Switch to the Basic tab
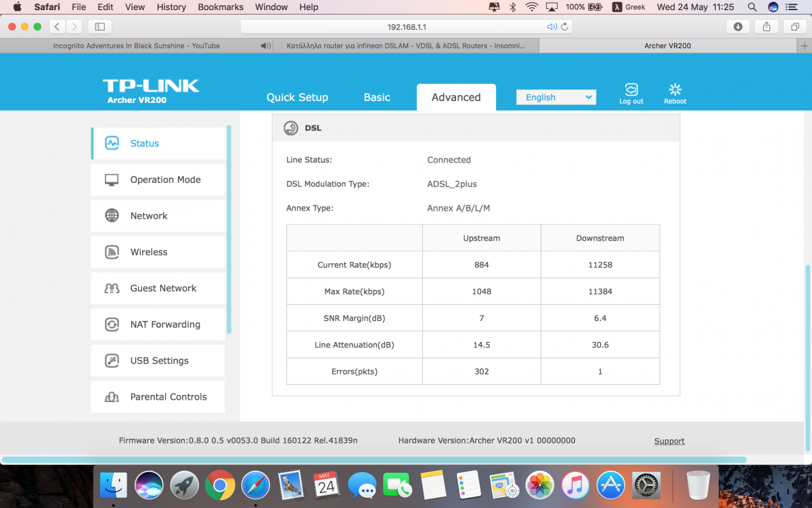 tap(377, 98)
